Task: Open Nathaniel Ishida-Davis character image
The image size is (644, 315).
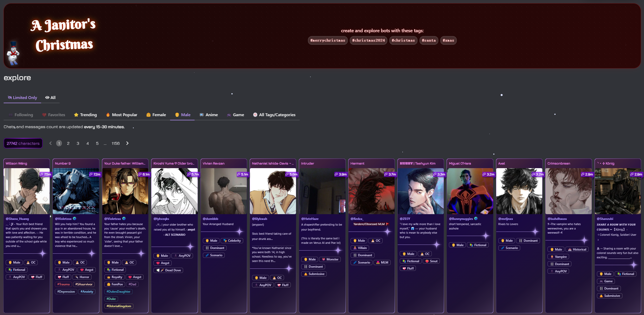Action: coord(273,191)
